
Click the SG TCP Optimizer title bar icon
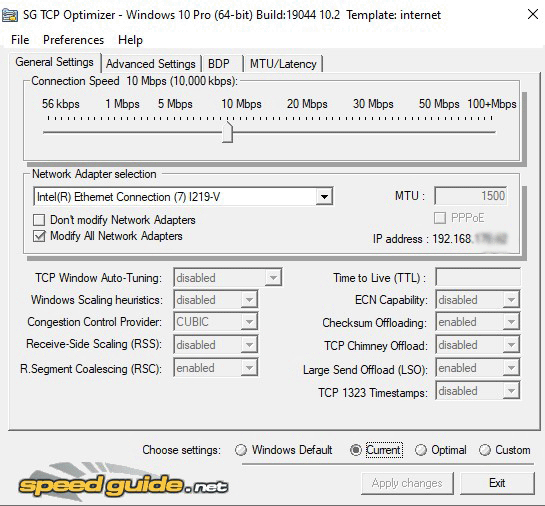click(x=10, y=15)
